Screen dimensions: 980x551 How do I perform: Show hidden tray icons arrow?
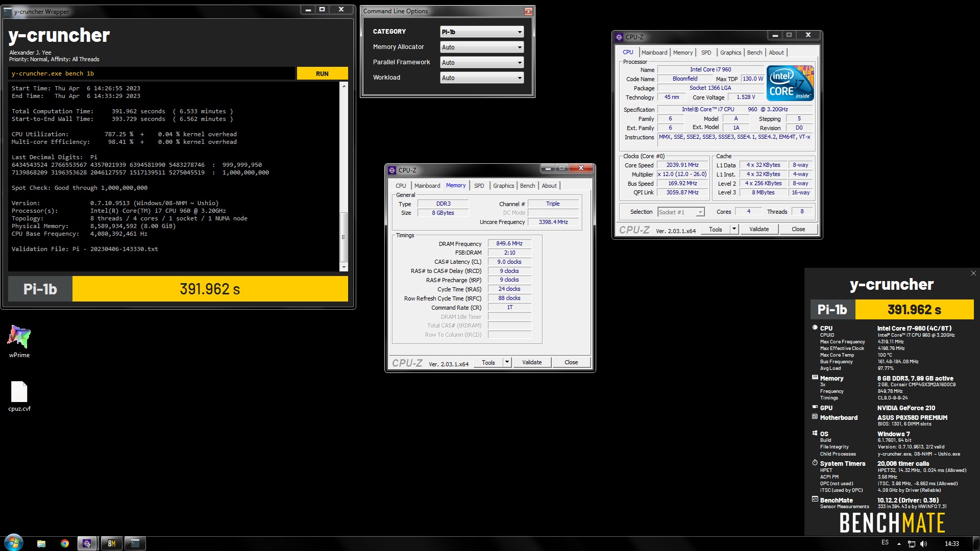click(x=899, y=543)
